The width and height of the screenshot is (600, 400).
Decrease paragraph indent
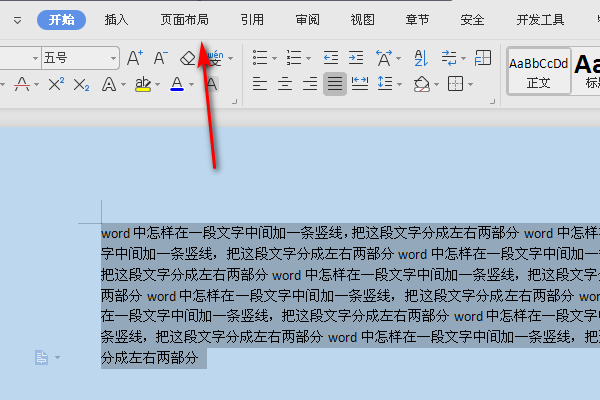coord(331,58)
